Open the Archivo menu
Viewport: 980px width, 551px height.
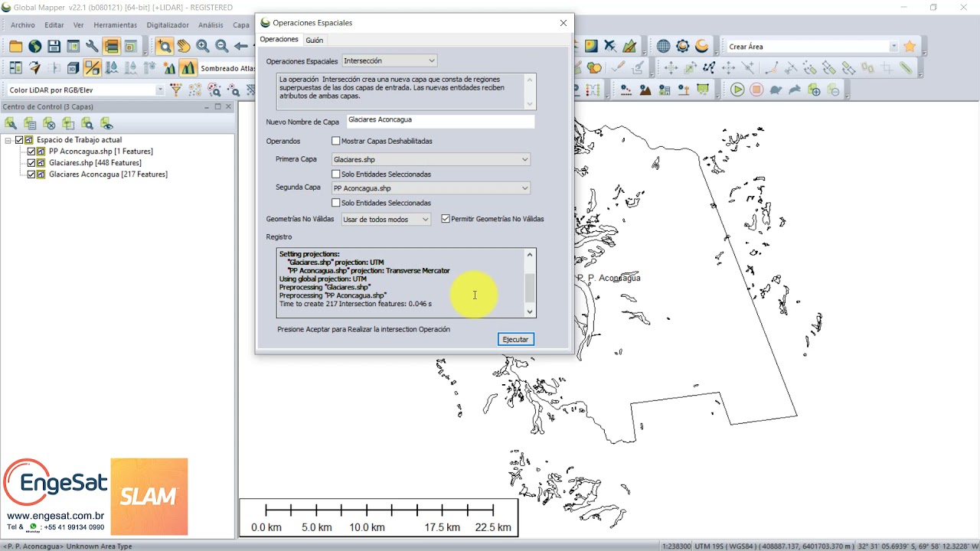[x=23, y=25]
